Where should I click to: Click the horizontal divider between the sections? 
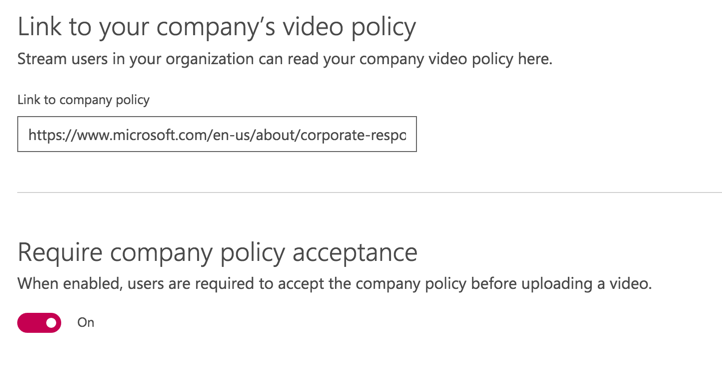pyautogui.click(x=369, y=192)
